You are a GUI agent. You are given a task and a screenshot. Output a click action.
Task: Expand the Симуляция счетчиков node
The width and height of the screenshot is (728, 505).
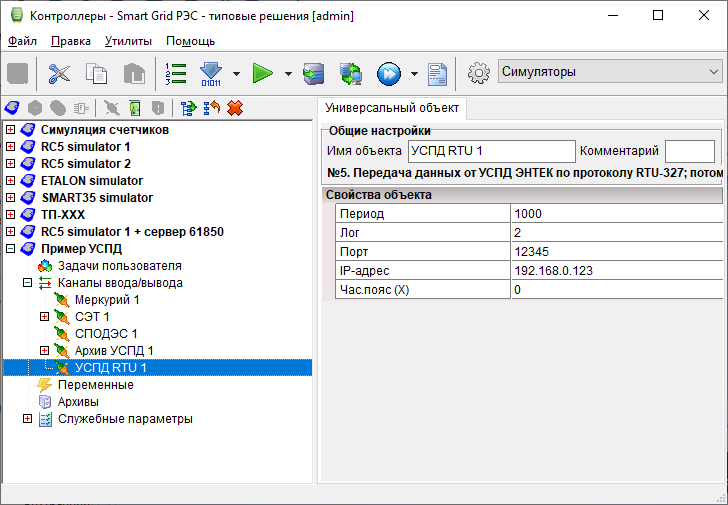10,129
